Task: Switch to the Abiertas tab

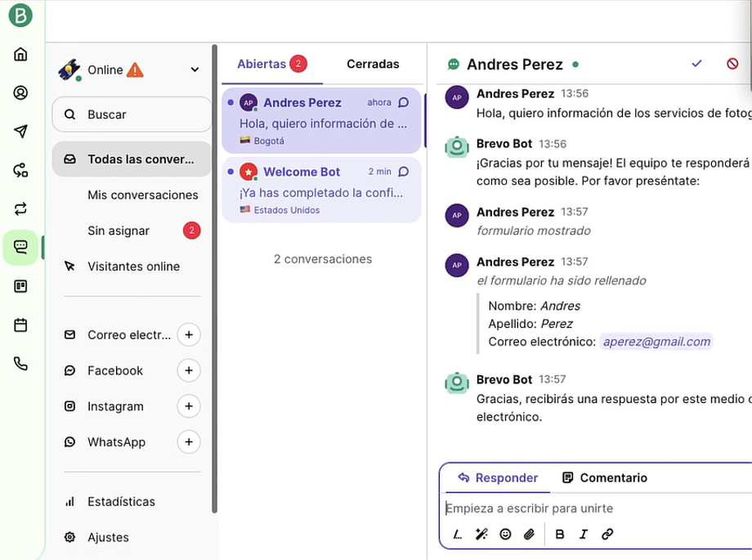Action: click(272, 64)
